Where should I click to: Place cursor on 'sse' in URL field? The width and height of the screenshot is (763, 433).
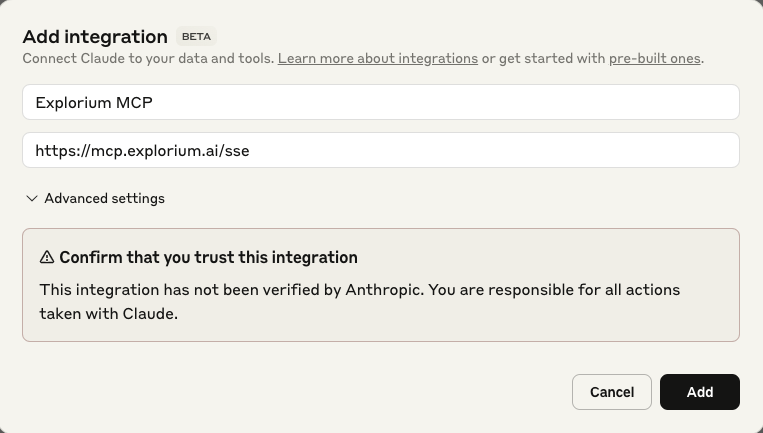pyautogui.click(x=237, y=151)
